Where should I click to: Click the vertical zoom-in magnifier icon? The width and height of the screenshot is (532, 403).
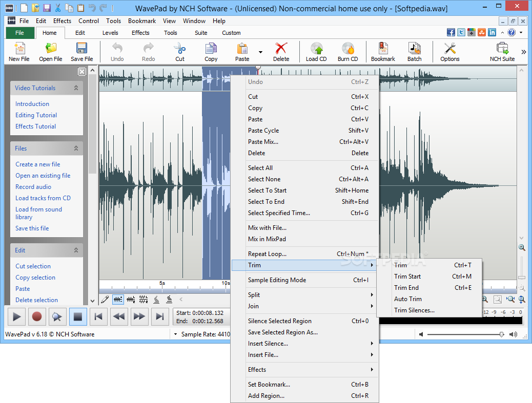pyautogui.click(x=522, y=248)
